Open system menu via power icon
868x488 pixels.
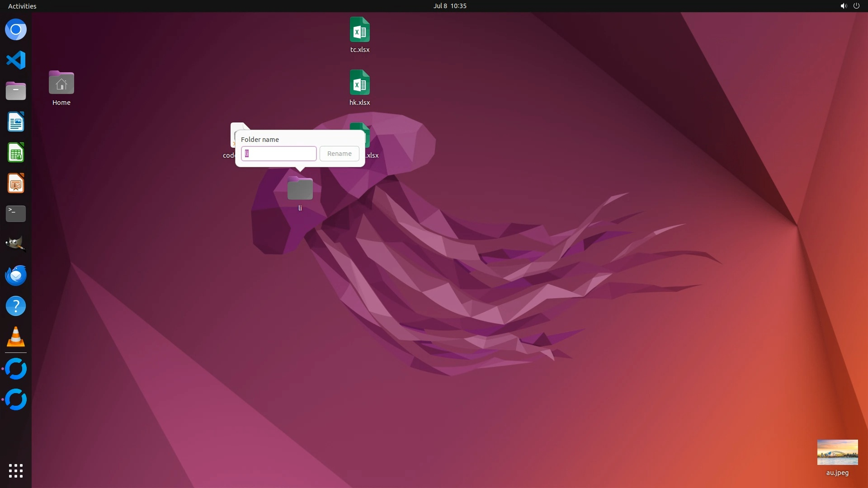point(856,6)
